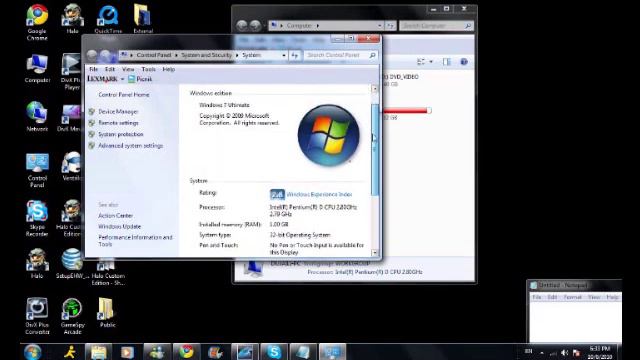Click help icon in Computer window
This screenshot has width=640, height=360.
click(464, 62)
